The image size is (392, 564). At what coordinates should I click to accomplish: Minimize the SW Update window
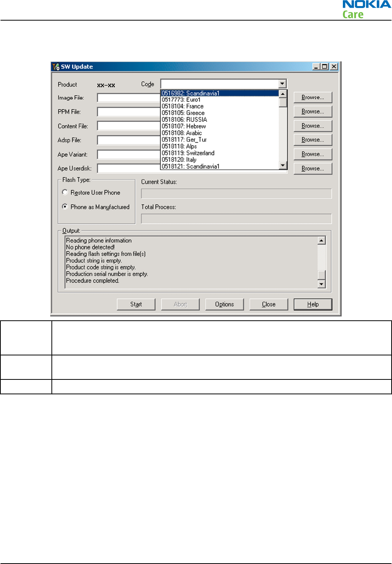pyautogui.click(x=316, y=67)
